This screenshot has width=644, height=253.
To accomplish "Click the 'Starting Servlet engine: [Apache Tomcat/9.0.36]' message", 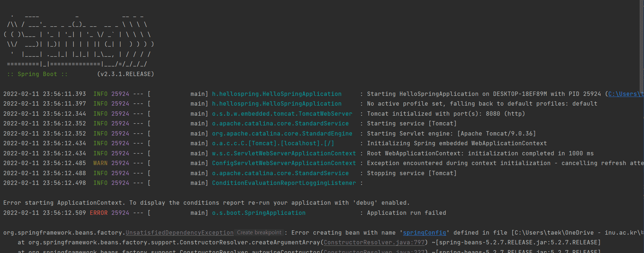I will pyautogui.click(x=451, y=134).
